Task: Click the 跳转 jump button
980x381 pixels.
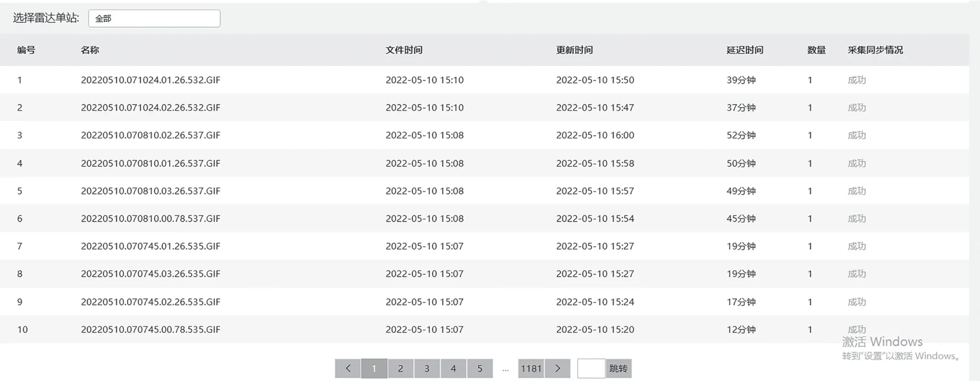Action: 619,369
